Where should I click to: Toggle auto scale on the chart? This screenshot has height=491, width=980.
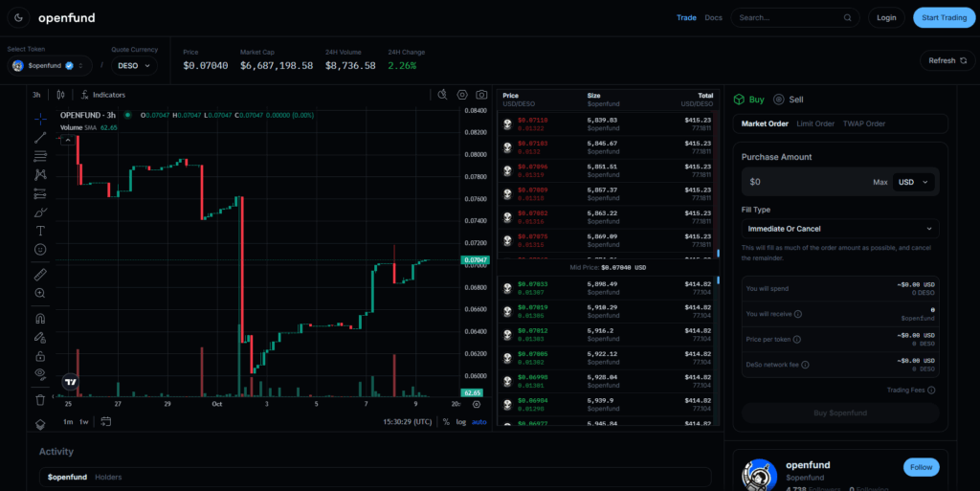click(479, 421)
